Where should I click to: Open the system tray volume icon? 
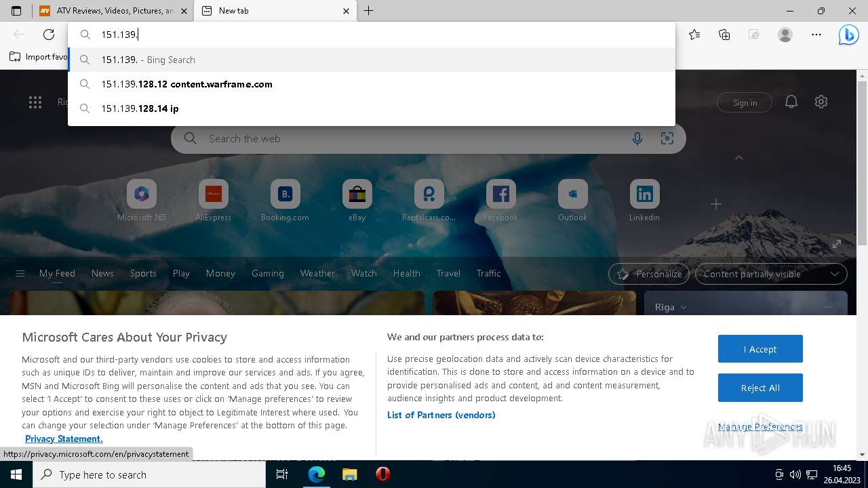coord(795,474)
